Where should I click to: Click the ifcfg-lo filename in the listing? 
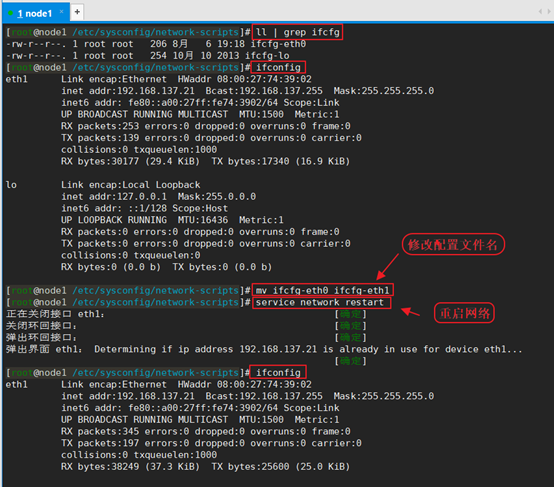point(267,56)
